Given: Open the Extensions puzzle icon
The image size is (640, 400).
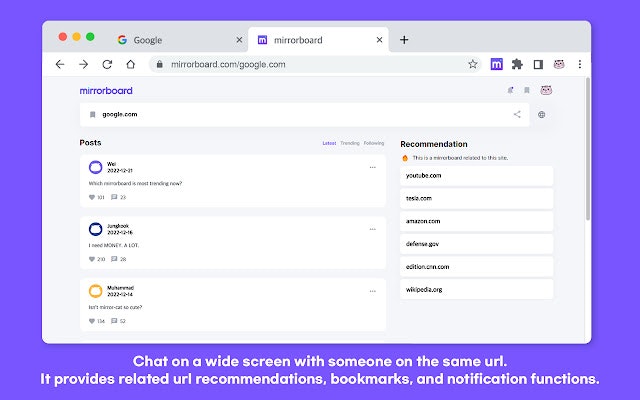Looking at the screenshot, I should pos(517,64).
